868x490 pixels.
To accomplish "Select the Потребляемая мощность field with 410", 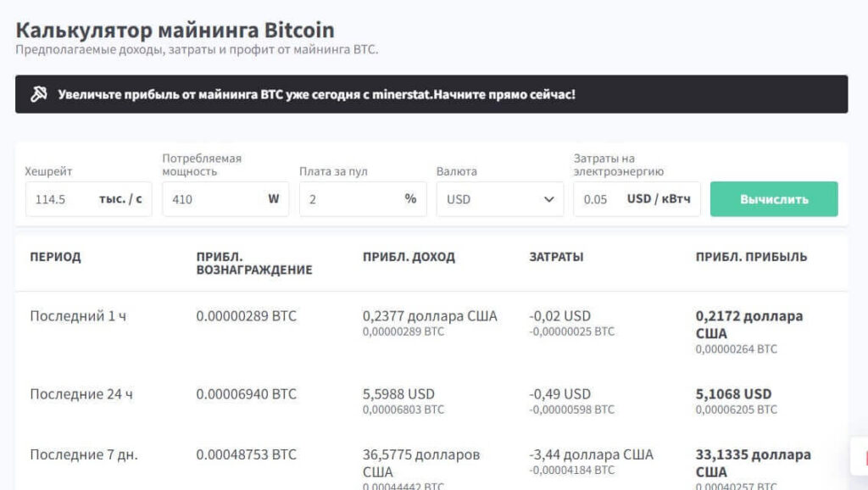I will pyautogui.click(x=212, y=200).
